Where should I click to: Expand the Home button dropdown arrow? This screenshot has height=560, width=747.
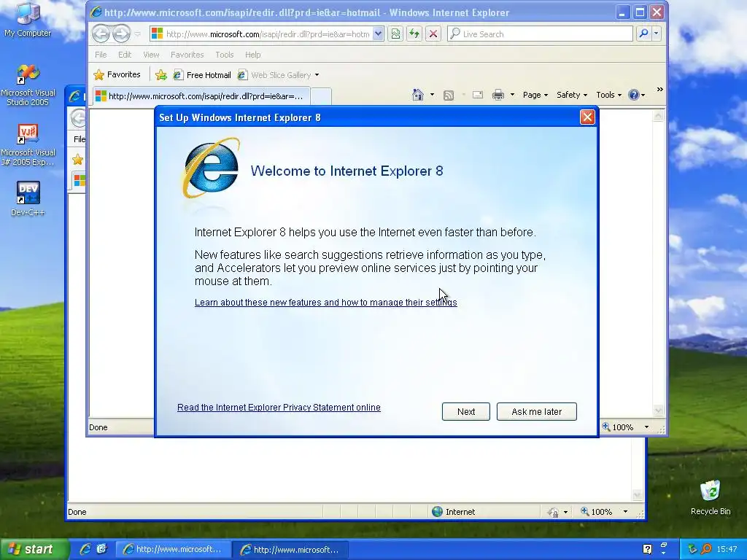tap(432, 95)
